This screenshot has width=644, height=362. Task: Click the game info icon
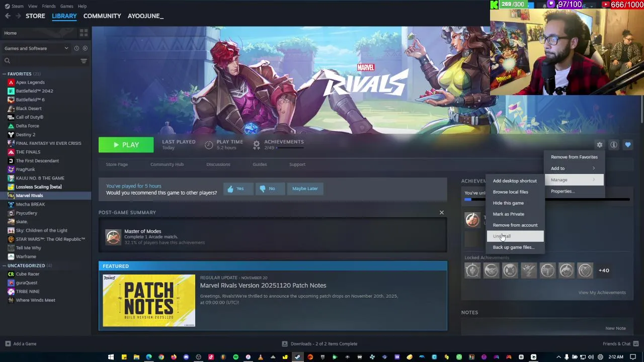pyautogui.click(x=613, y=145)
